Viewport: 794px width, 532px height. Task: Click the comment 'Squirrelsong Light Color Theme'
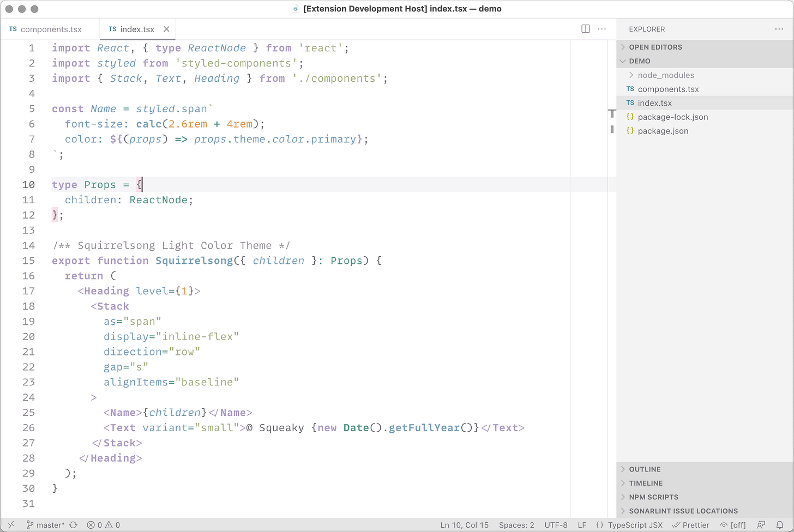[x=175, y=245]
